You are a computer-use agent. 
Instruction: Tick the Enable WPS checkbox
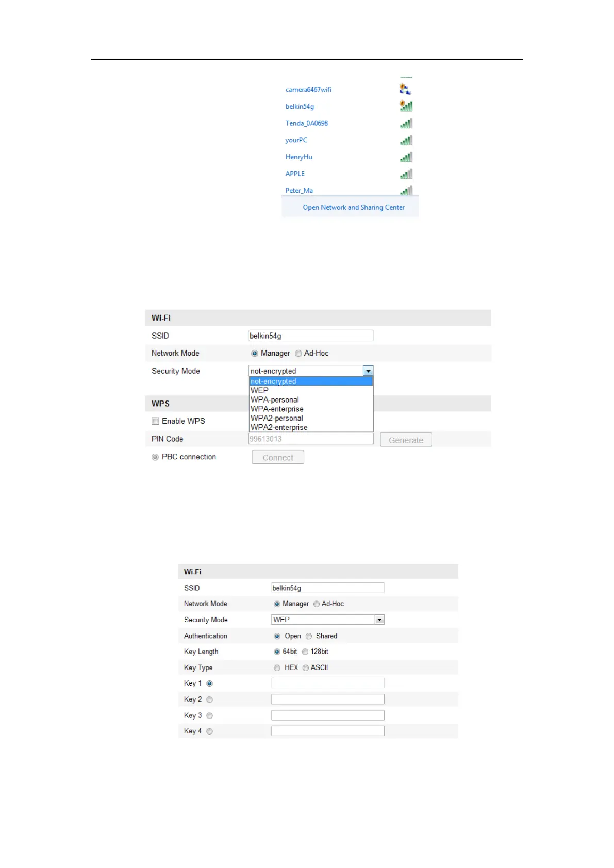coord(155,421)
